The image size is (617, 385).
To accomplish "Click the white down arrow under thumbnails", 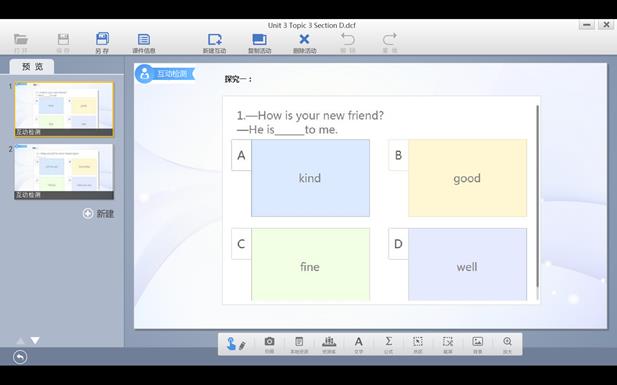I will tap(35, 341).
